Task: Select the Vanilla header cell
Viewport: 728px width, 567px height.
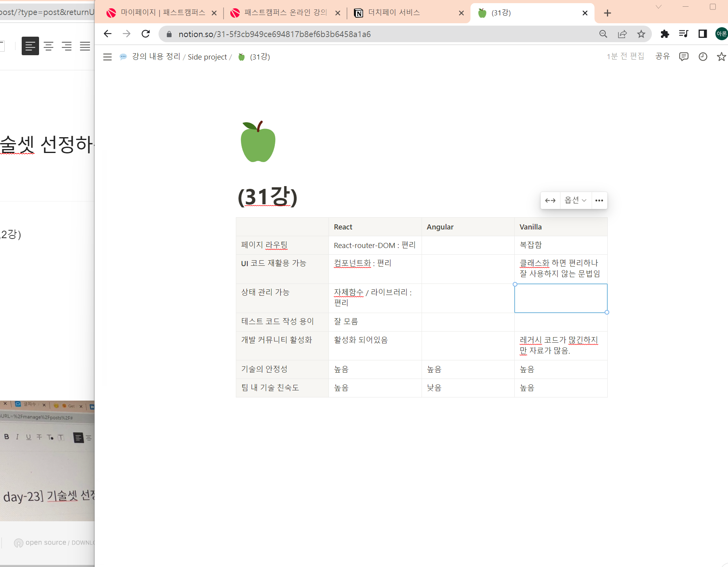Action: pos(561,227)
